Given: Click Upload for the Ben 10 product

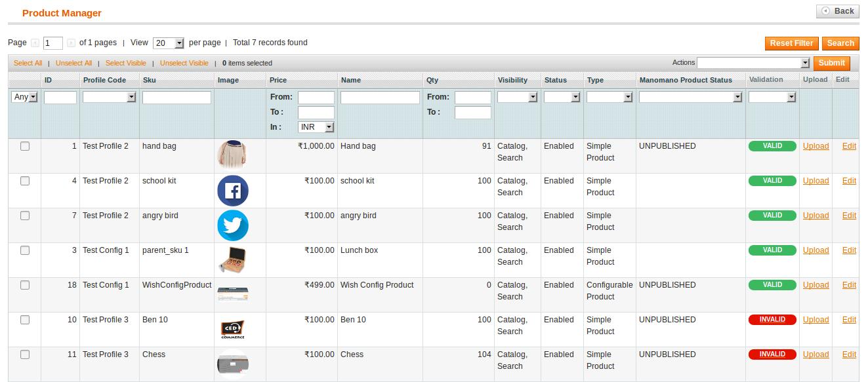Looking at the screenshot, I should tap(816, 320).
